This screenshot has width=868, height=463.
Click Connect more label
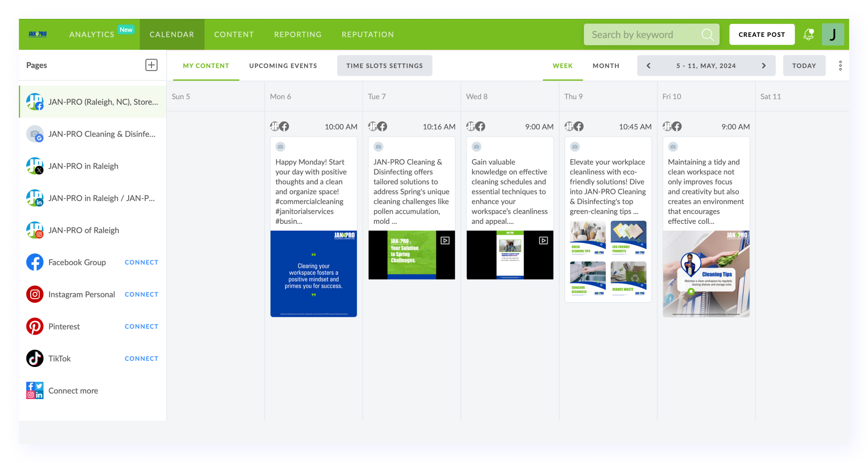pyautogui.click(x=73, y=390)
